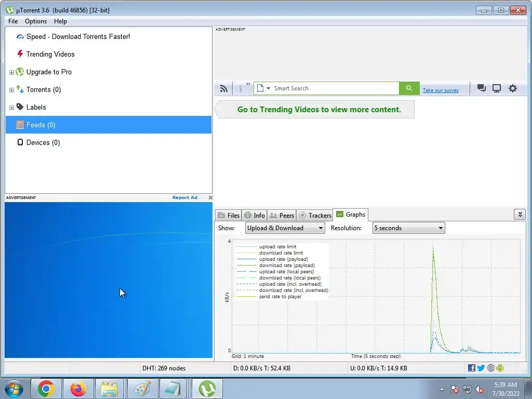
Task: Click the uTorrent taskbar button
Action: pyautogui.click(x=207, y=389)
